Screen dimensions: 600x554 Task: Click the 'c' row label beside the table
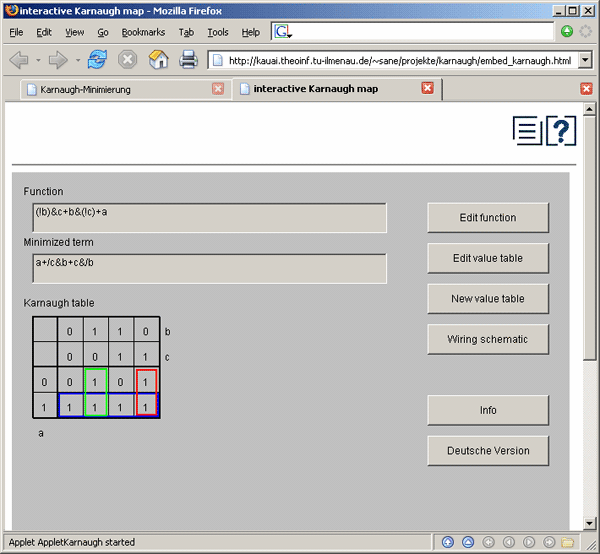click(167, 357)
